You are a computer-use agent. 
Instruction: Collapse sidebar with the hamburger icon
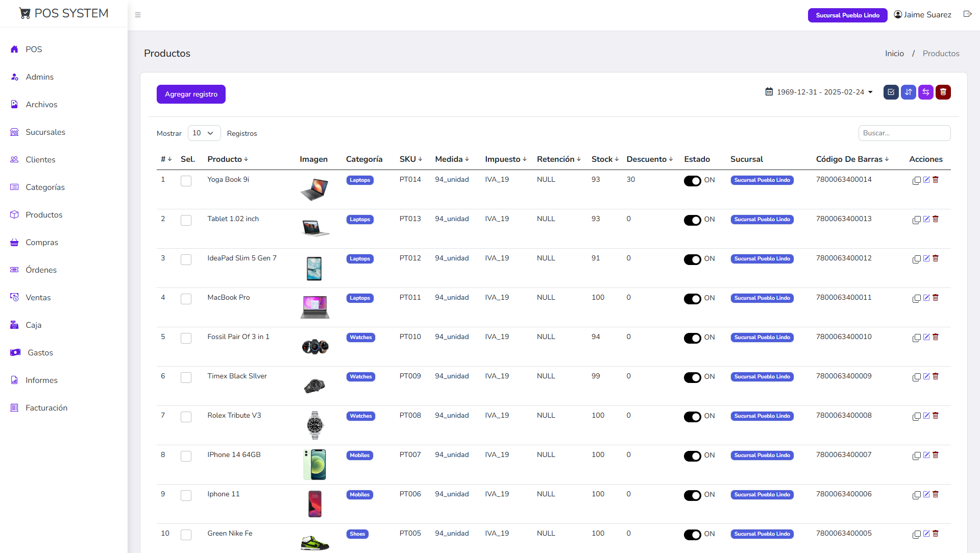coord(138,15)
